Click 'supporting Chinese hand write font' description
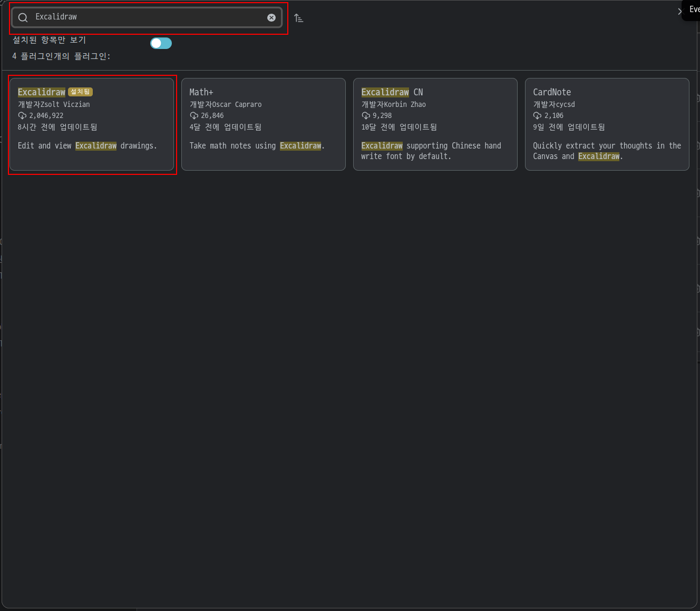Screen dimensions: 700x611 (x=431, y=151)
